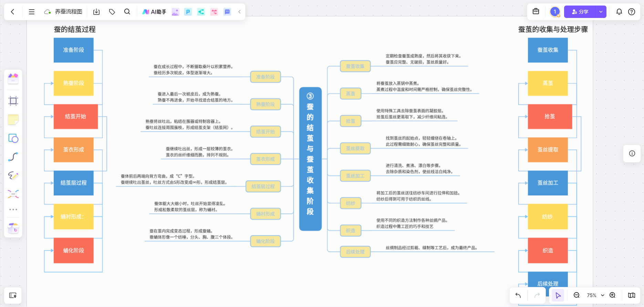Click note text 蚕进入最后一次蜕皮后,成为熟蚕

tap(189, 94)
